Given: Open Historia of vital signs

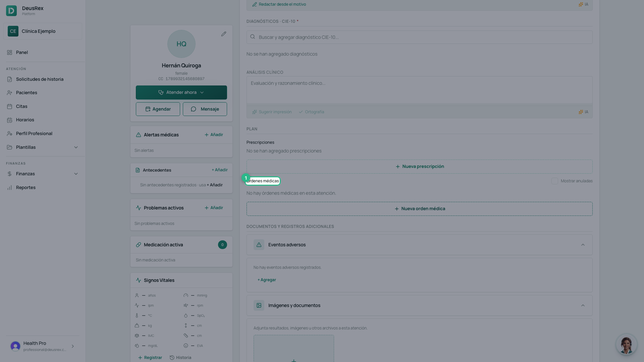Looking at the screenshot, I should 180,358.
